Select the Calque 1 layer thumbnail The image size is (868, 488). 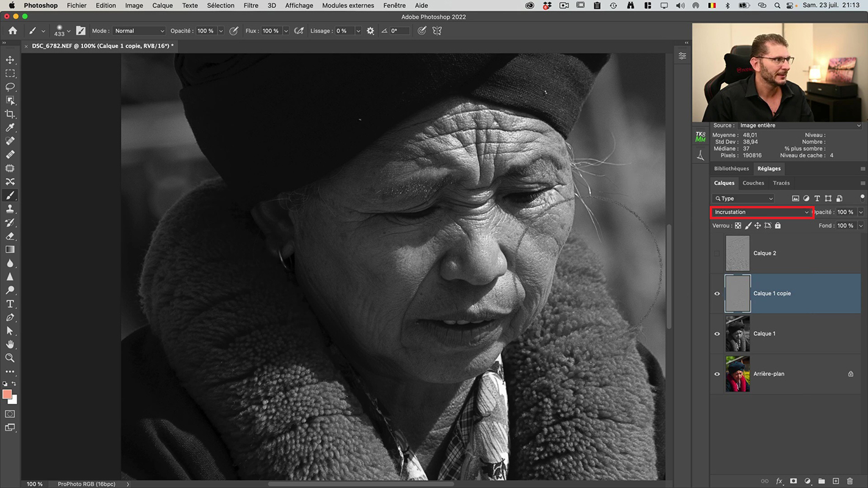[737, 334]
